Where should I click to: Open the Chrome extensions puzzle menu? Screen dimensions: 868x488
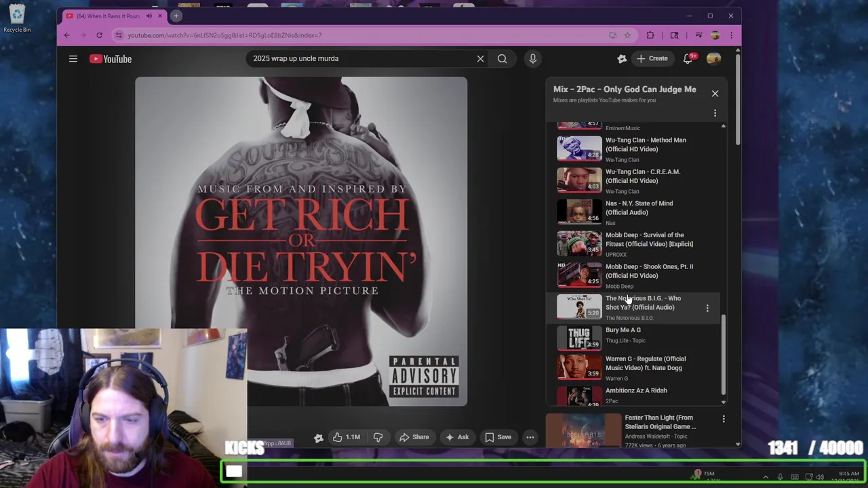click(x=650, y=35)
